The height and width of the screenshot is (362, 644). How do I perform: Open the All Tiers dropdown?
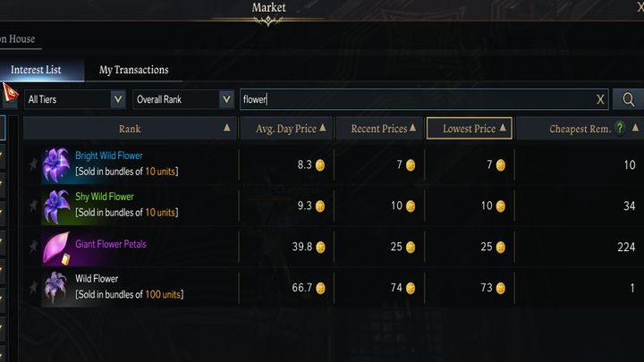click(74, 99)
